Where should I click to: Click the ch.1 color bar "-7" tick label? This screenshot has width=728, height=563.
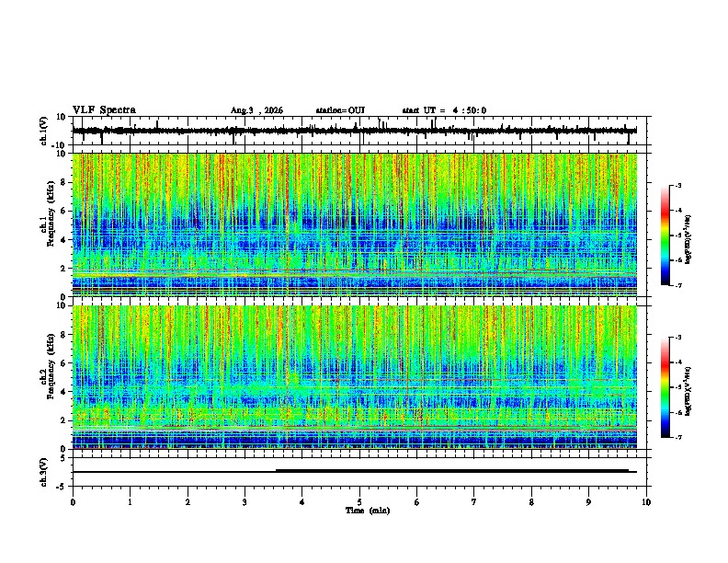pyautogui.click(x=677, y=285)
